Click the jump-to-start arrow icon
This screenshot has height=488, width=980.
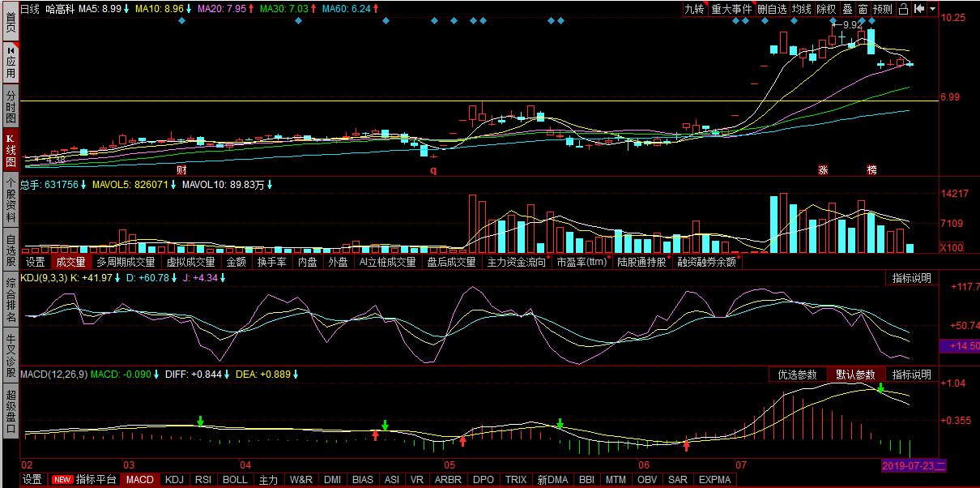pos(919,9)
